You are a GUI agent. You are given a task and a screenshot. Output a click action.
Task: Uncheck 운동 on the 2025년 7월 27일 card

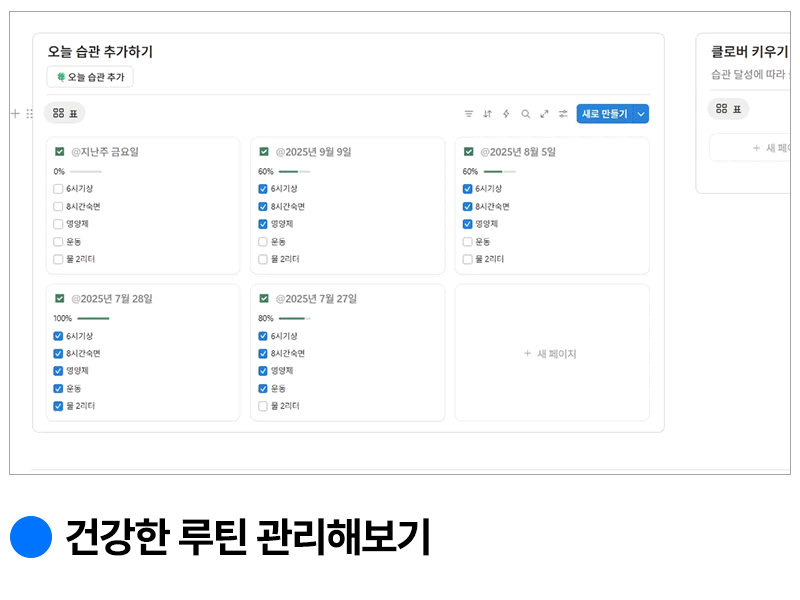click(x=263, y=389)
